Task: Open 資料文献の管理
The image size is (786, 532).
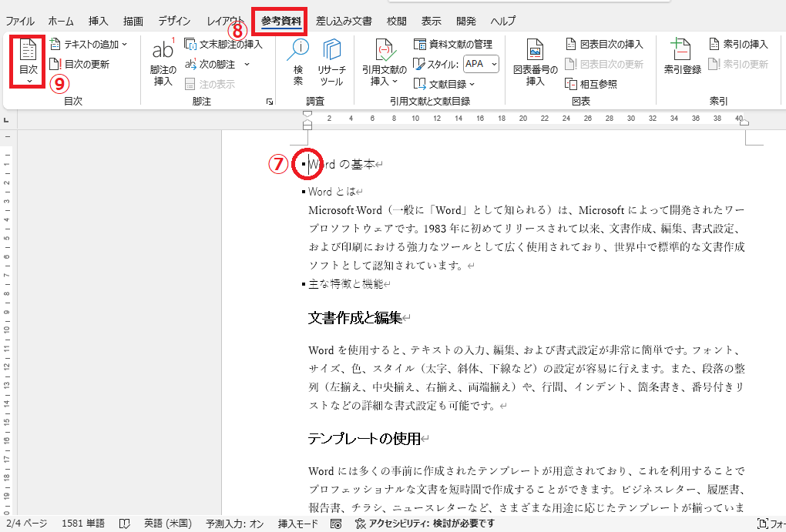Action: tap(453, 44)
